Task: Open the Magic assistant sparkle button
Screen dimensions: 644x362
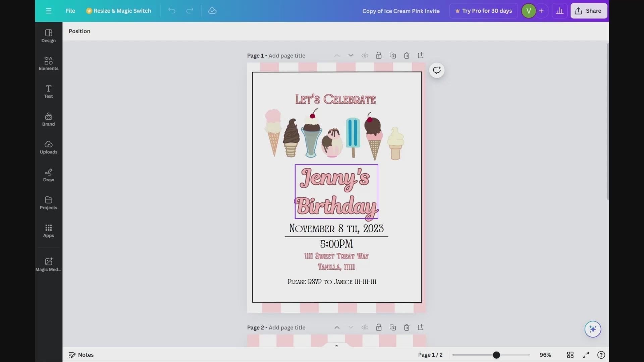Action: point(593,329)
